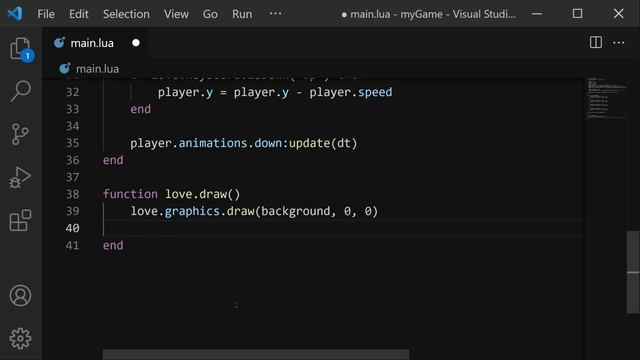This screenshot has height=360, width=640.
Task: Click 'animations' on line 35
Action: (213, 143)
